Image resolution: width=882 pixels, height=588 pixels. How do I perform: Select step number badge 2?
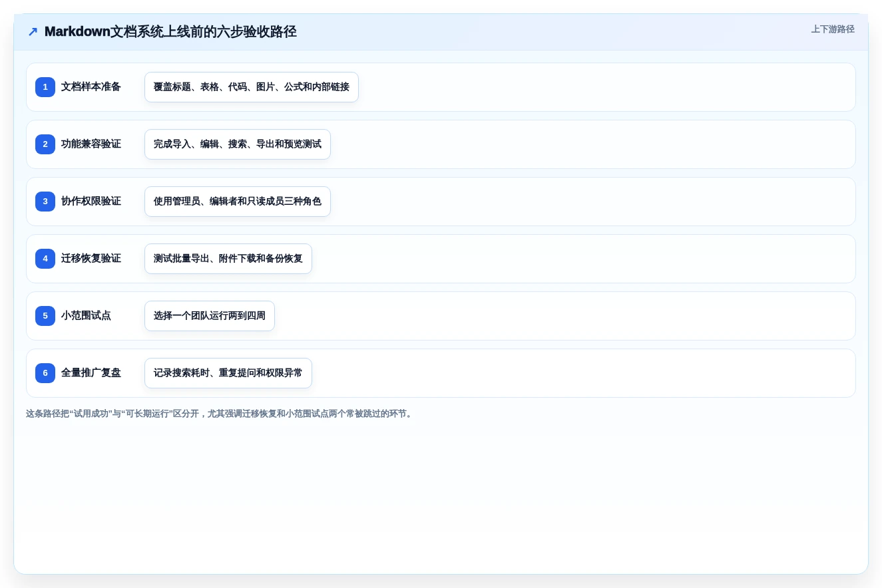45,144
